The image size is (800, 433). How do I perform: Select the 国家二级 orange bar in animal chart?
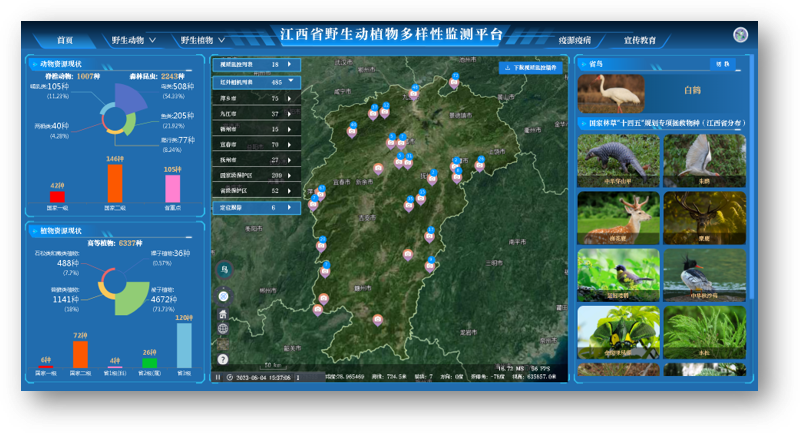(x=114, y=181)
